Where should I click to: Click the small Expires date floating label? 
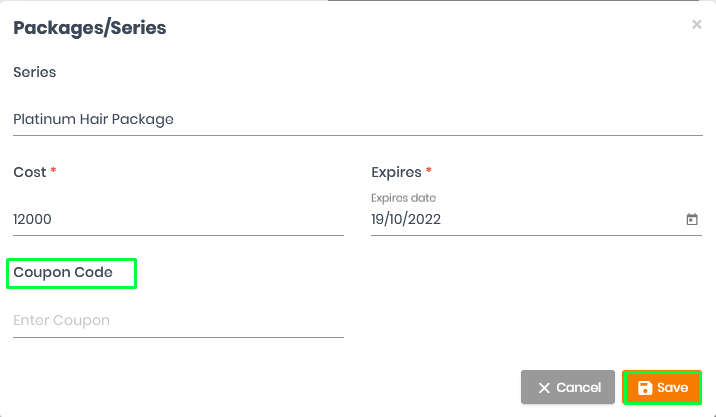coord(403,198)
